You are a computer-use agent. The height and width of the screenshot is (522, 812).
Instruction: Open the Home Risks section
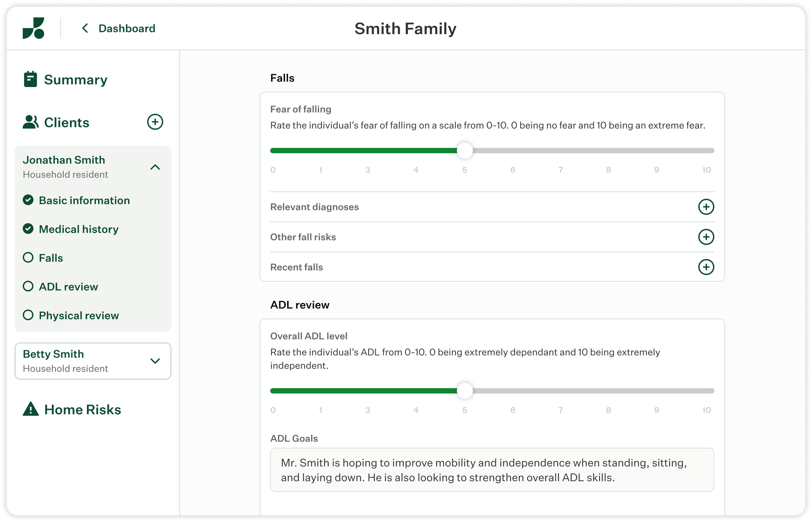(83, 409)
